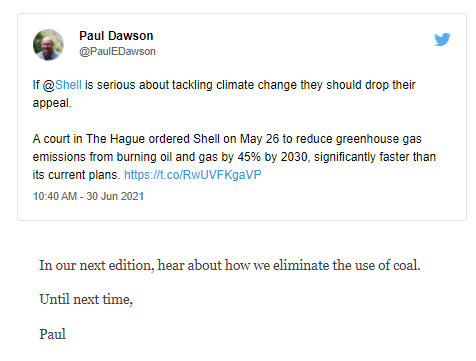This screenshot has width=476, height=361.
Task: Open Paul Dawson's profile avatar photo
Action: (x=48, y=45)
